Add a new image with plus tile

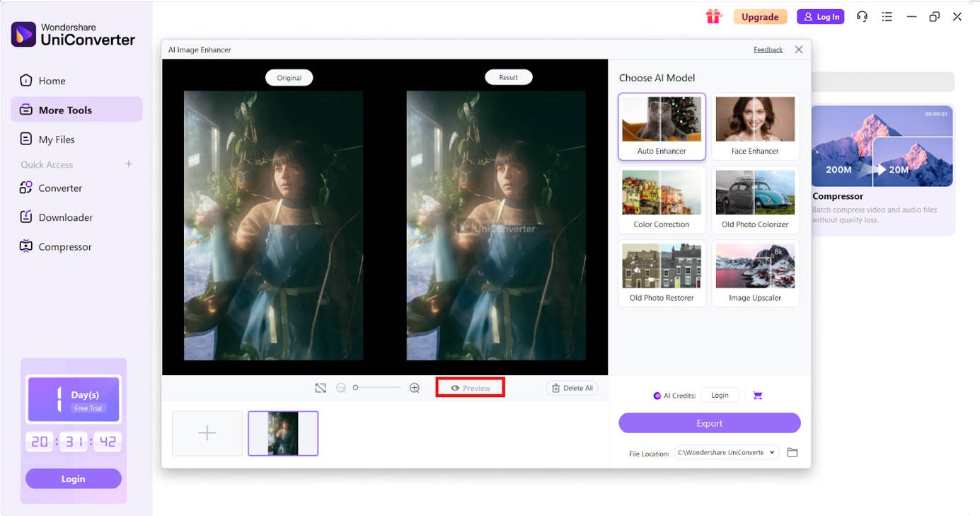(x=207, y=433)
